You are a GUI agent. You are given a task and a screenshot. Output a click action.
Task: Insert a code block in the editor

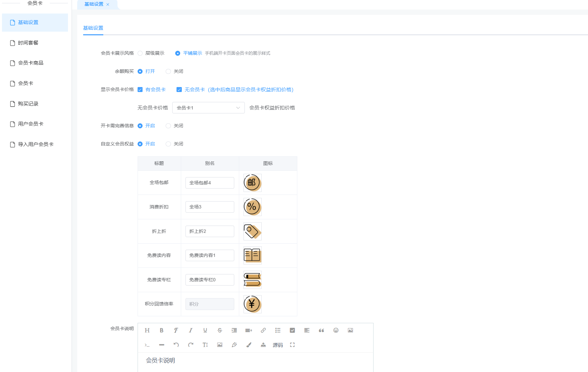pos(147,345)
